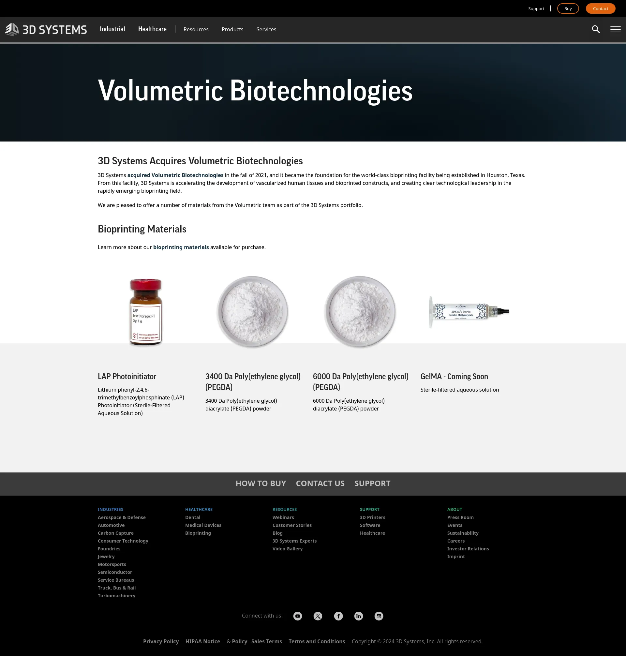The width and height of the screenshot is (626, 672).
Task: Open Imprint footer link
Action: [x=456, y=556]
